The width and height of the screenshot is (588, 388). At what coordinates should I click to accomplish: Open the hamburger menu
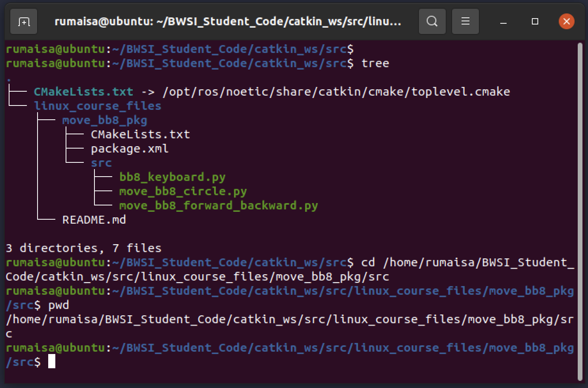465,21
